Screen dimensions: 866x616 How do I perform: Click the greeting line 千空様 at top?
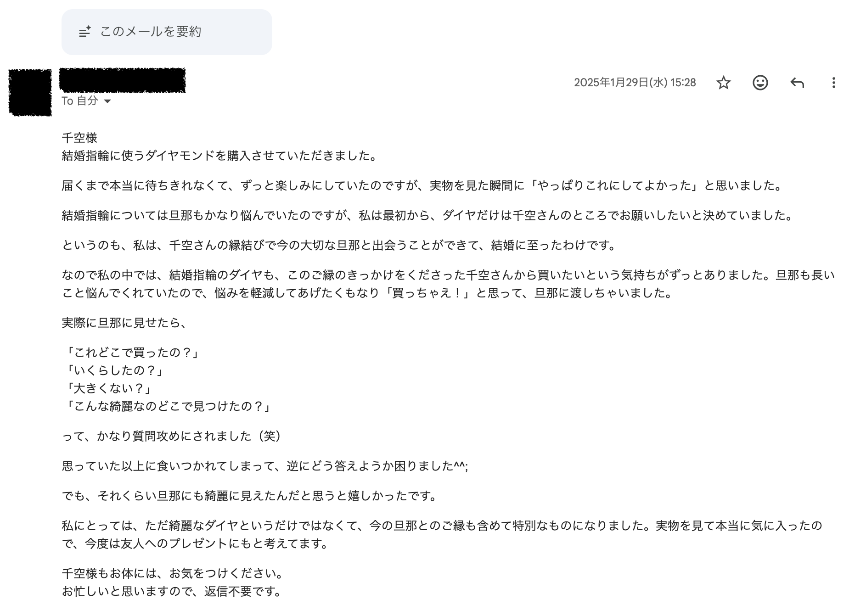pyautogui.click(x=79, y=138)
